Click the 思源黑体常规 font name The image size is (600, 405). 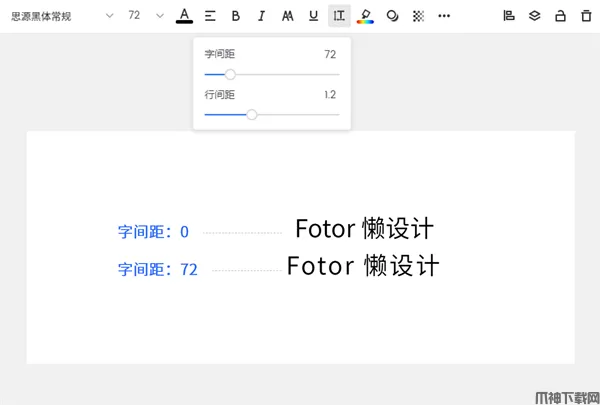41,16
